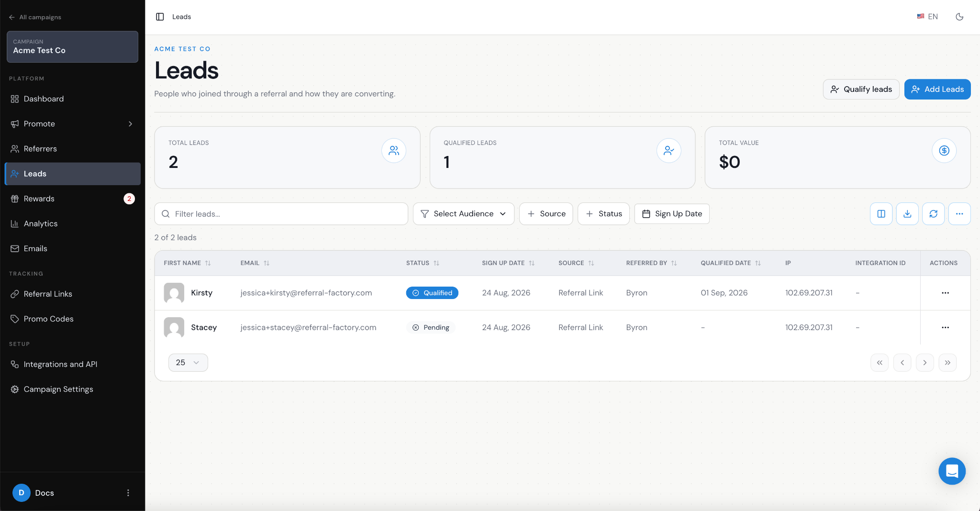Toggle the sidebar panel icon
The image size is (980, 511).
point(160,17)
